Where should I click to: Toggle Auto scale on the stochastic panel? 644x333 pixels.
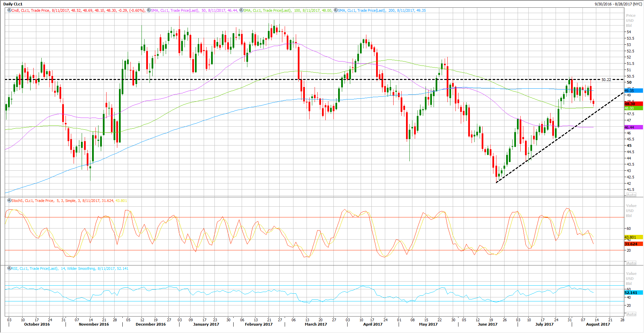pyautogui.click(x=631, y=263)
